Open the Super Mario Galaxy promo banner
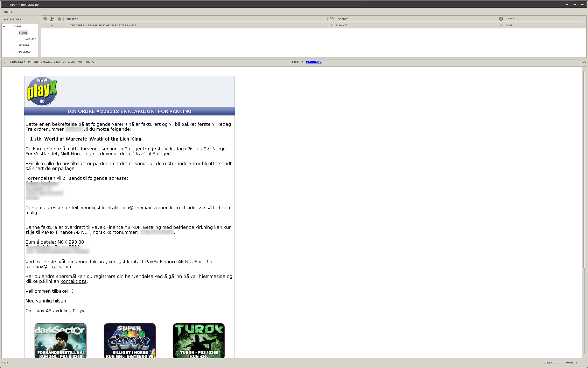 130,341
